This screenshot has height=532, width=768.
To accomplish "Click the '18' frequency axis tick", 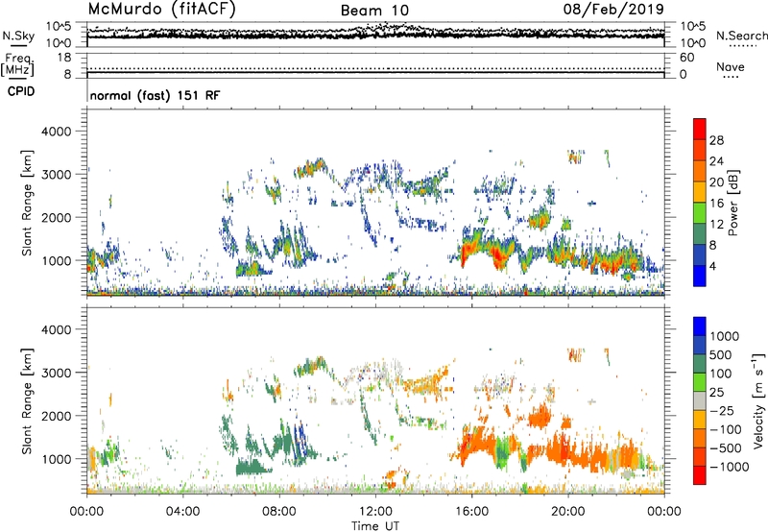I will (64, 57).
